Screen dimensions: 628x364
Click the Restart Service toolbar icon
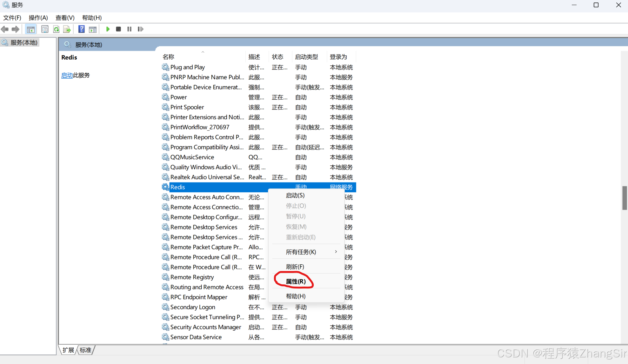pos(140,29)
